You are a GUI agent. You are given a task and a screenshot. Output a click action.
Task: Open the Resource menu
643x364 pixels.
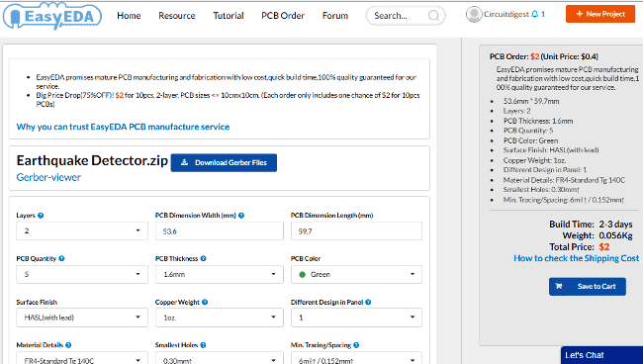coord(177,16)
